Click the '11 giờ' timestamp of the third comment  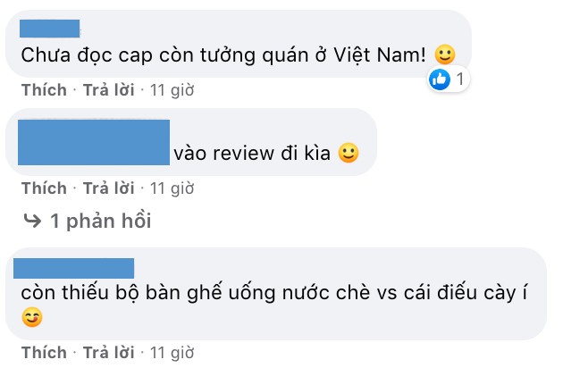(x=172, y=353)
